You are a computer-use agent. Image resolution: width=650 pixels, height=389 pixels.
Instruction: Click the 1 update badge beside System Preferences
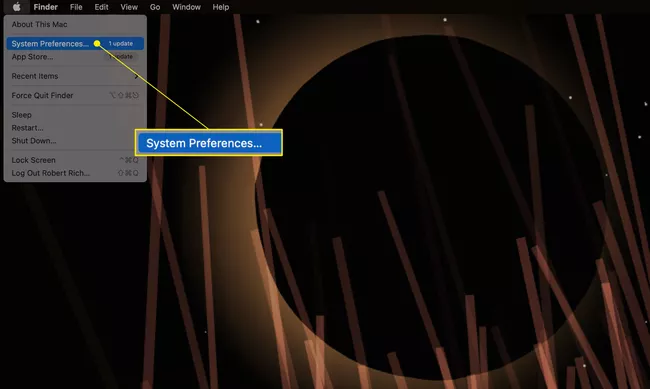(121, 44)
